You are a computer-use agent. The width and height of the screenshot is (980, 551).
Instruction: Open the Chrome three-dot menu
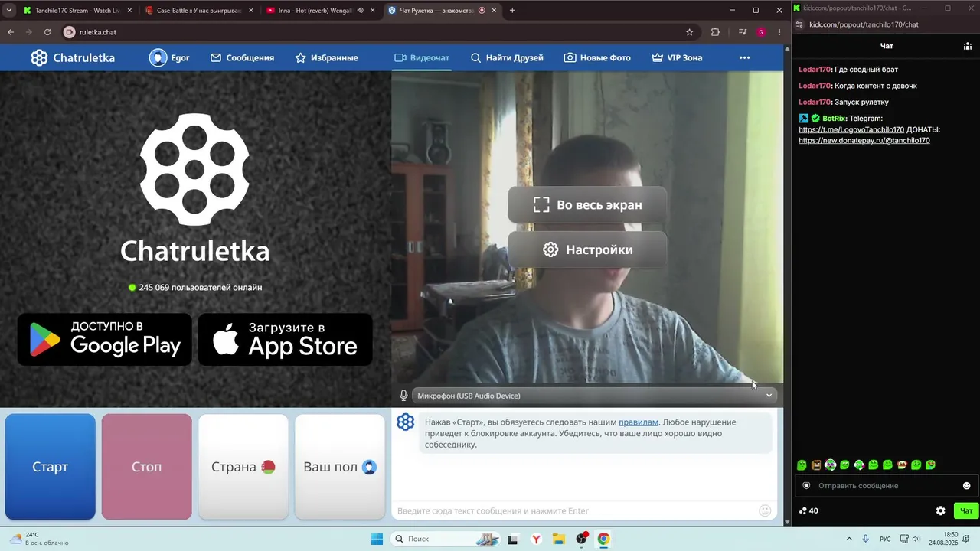point(779,32)
